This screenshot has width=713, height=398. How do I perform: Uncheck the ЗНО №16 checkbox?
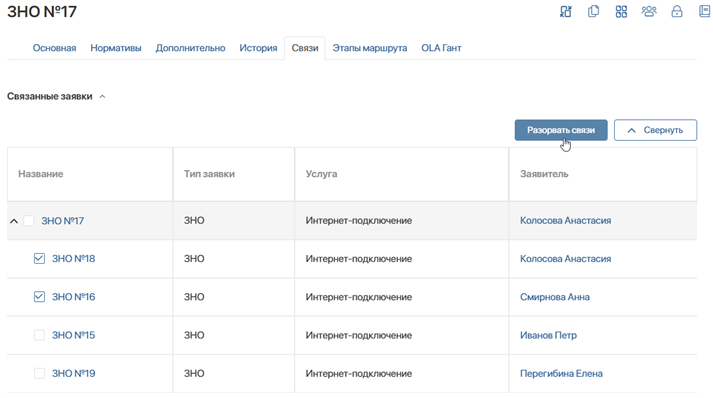[x=40, y=297]
